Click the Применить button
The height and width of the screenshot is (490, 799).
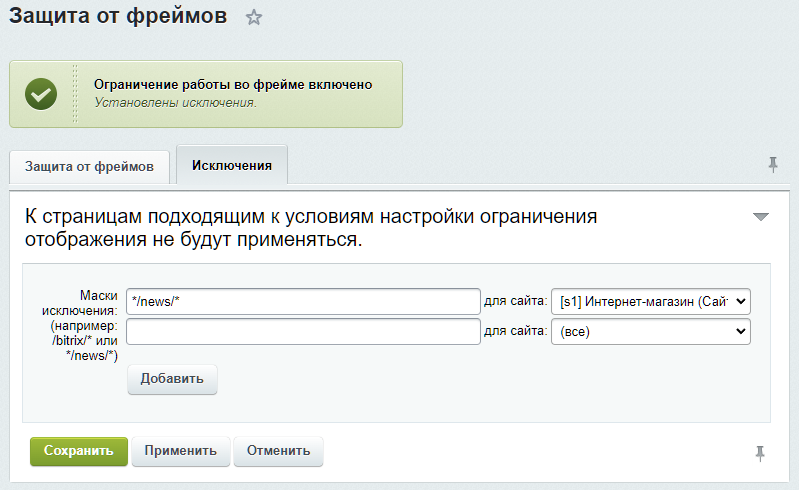pyautogui.click(x=181, y=451)
